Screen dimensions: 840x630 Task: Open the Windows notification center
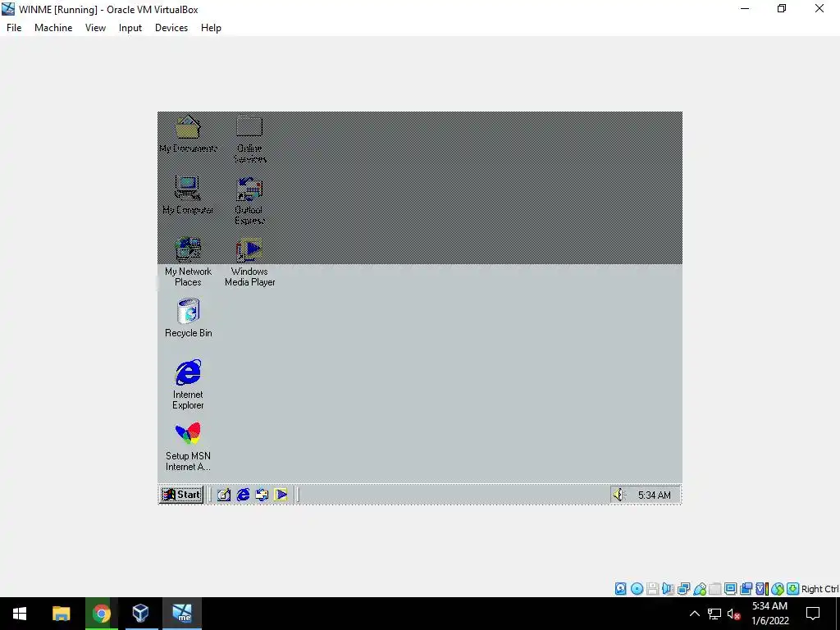coord(813,614)
